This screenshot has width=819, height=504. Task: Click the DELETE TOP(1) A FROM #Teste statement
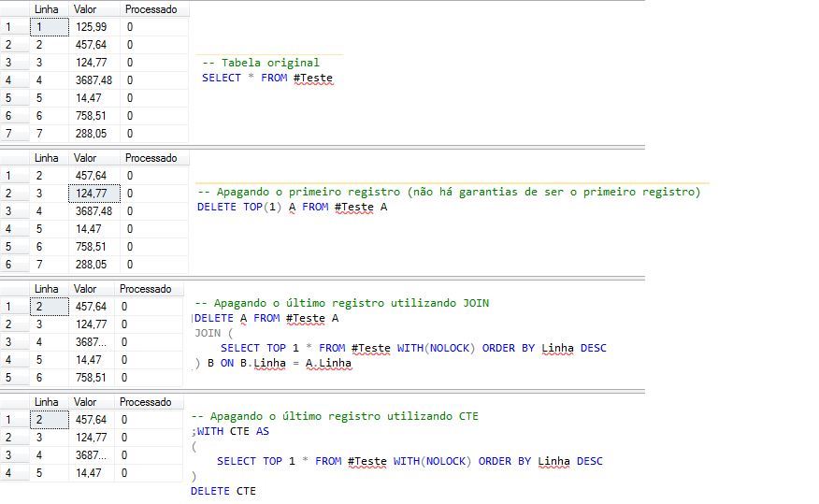pos(292,207)
